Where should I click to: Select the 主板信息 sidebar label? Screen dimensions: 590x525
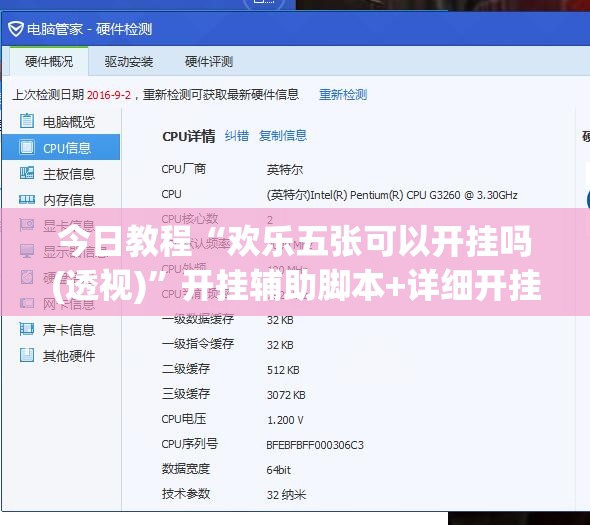pos(68,174)
